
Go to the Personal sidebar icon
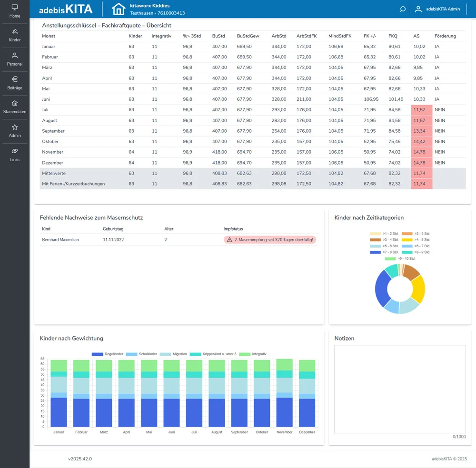(15, 55)
